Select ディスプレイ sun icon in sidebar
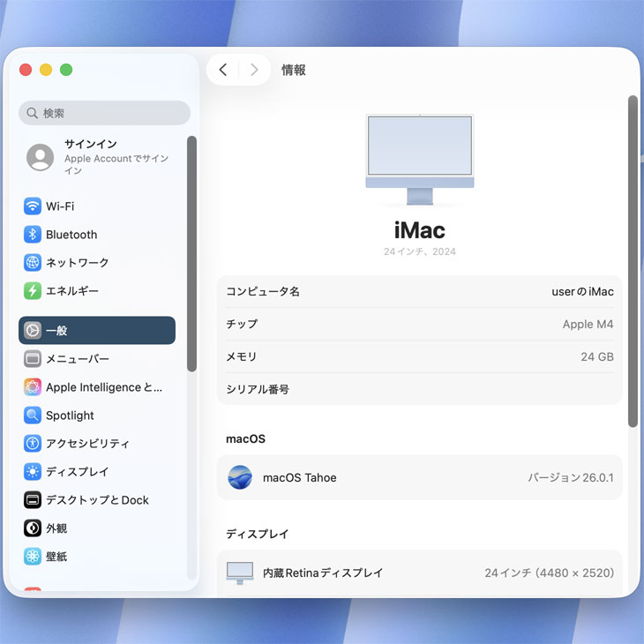The width and height of the screenshot is (644, 644). pos(33,471)
